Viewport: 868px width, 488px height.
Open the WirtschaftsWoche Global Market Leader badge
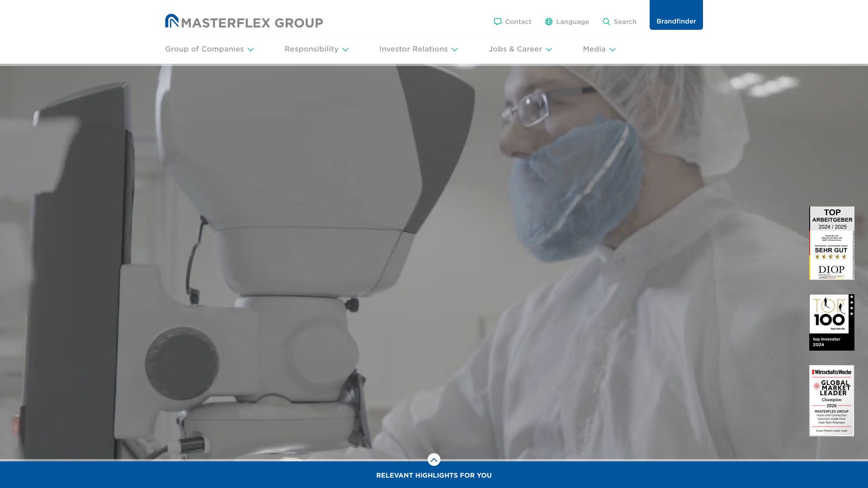831,400
